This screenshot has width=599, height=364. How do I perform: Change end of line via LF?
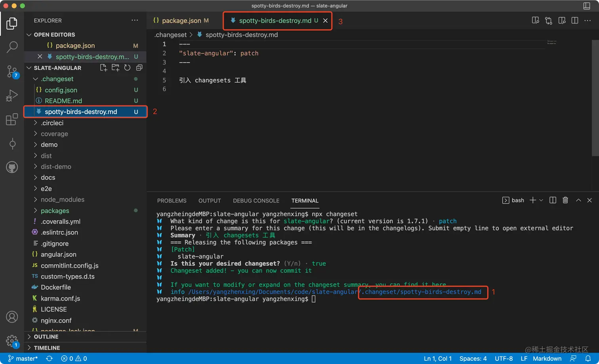coord(524,358)
